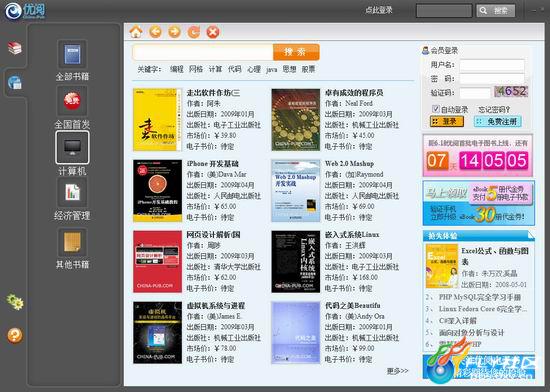This screenshot has width=550, height=392.
Task: Select 其他书籍 category icon
Action: pos(72,243)
